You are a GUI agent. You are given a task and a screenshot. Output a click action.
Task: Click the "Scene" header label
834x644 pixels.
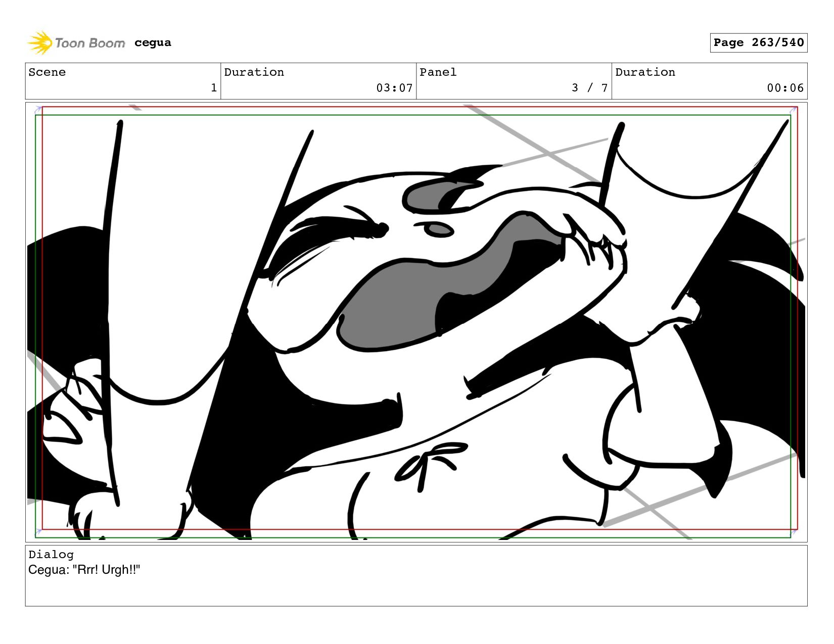[x=47, y=72]
